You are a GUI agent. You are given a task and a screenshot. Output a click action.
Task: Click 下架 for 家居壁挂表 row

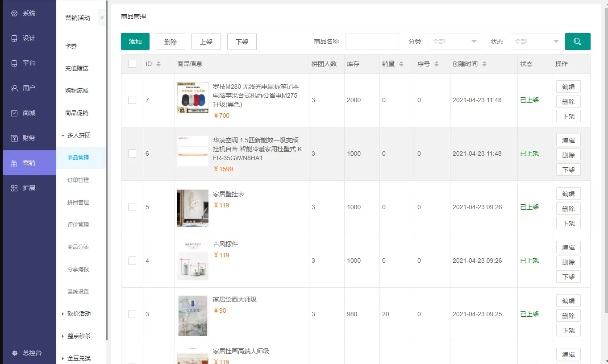[568, 223]
